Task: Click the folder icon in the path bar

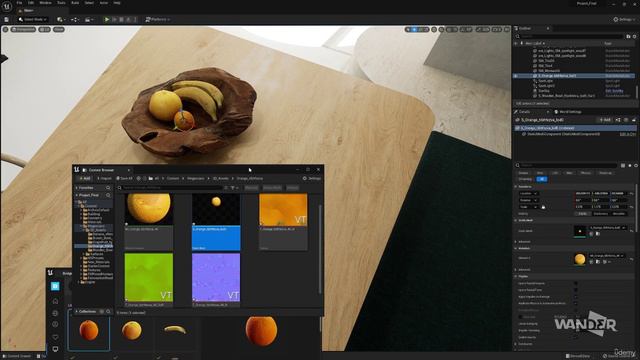Action: pos(151,178)
